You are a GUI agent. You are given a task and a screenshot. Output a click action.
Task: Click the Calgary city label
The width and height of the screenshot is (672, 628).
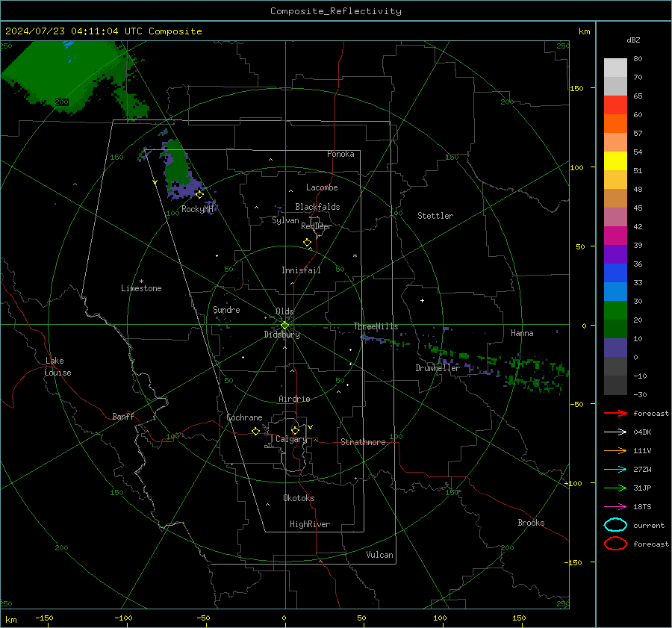pos(291,439)
